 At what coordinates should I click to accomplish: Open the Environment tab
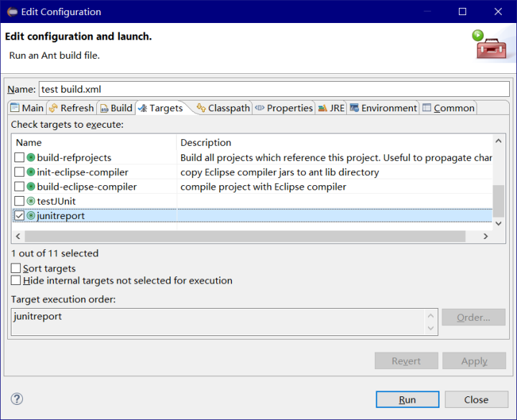coord(383,108)
